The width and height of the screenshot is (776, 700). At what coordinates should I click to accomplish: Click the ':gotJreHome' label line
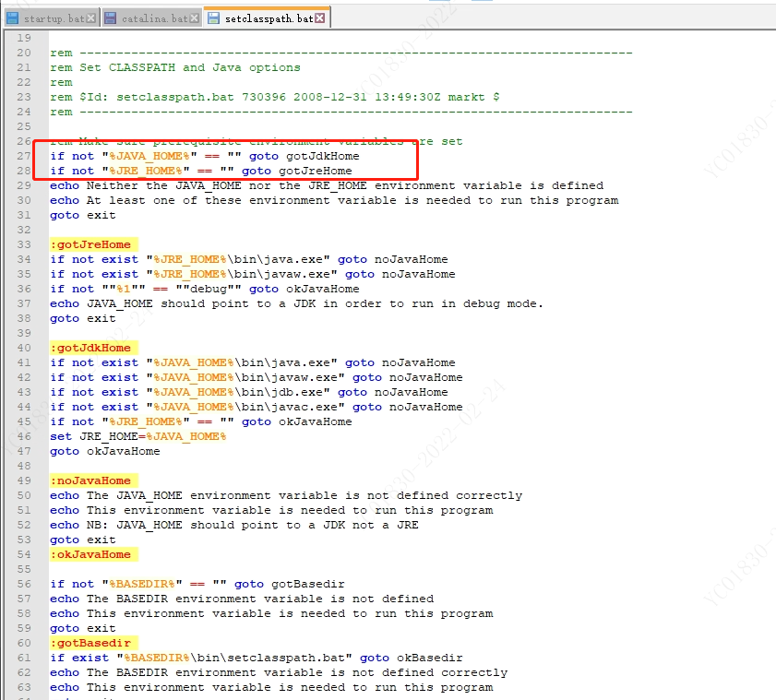(x=93, y=245)
